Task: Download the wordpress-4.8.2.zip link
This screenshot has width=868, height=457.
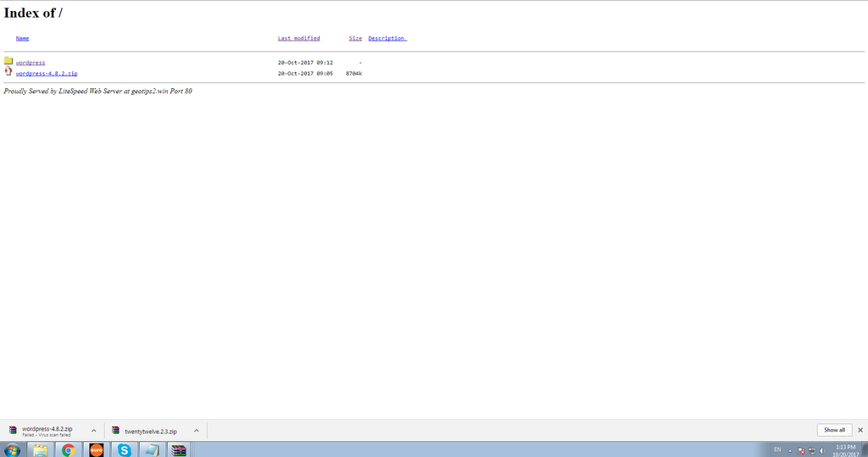Action: click(x=47, y=73)
